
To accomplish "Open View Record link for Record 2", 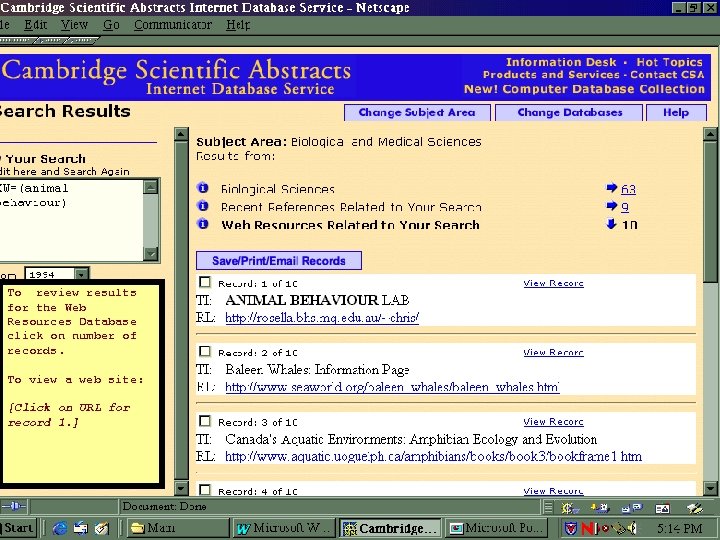I will [553, 352].
